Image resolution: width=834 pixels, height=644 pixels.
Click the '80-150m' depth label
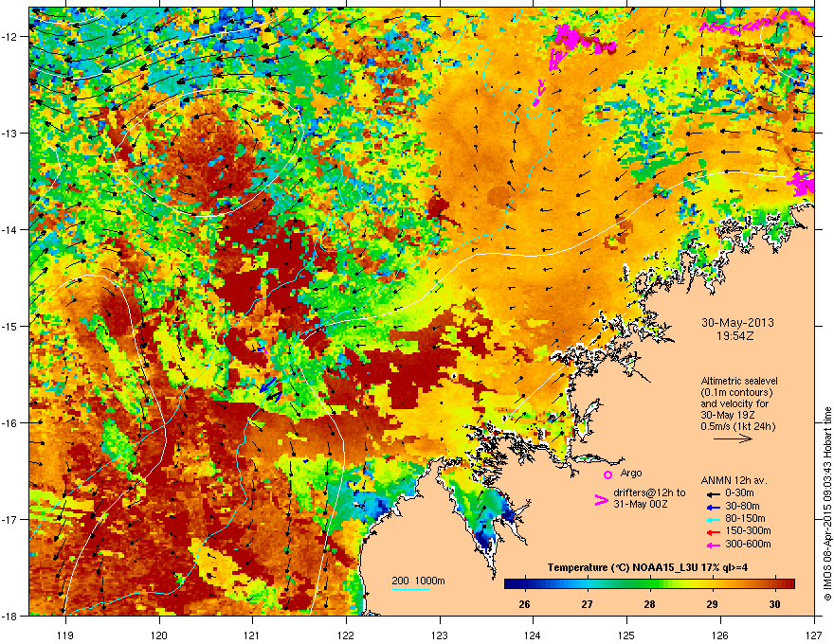pos(745,518)
